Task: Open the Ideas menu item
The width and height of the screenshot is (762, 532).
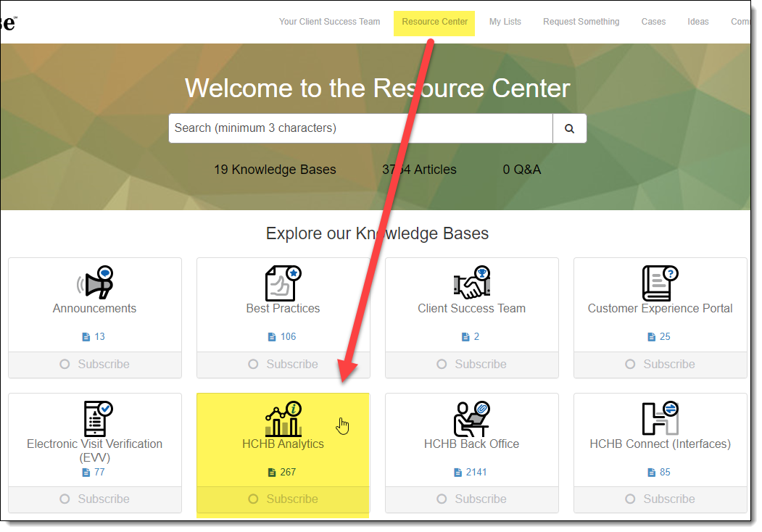Action: pos(698,22)
